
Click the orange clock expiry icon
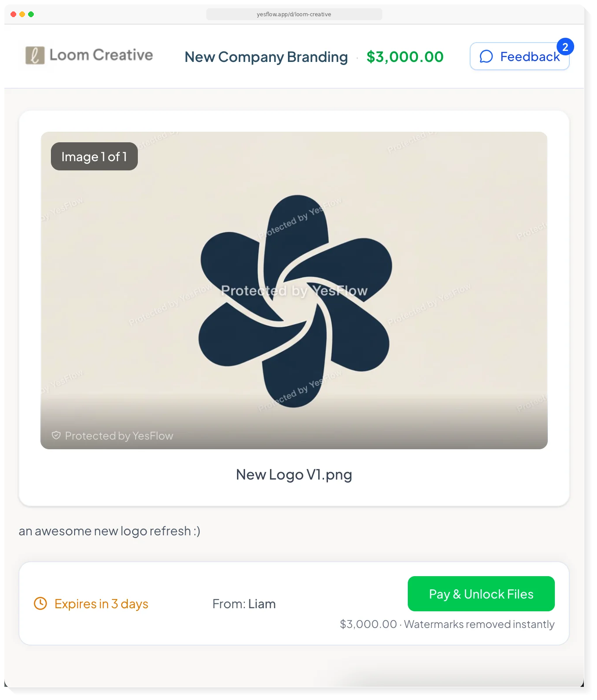coord(40,603)
